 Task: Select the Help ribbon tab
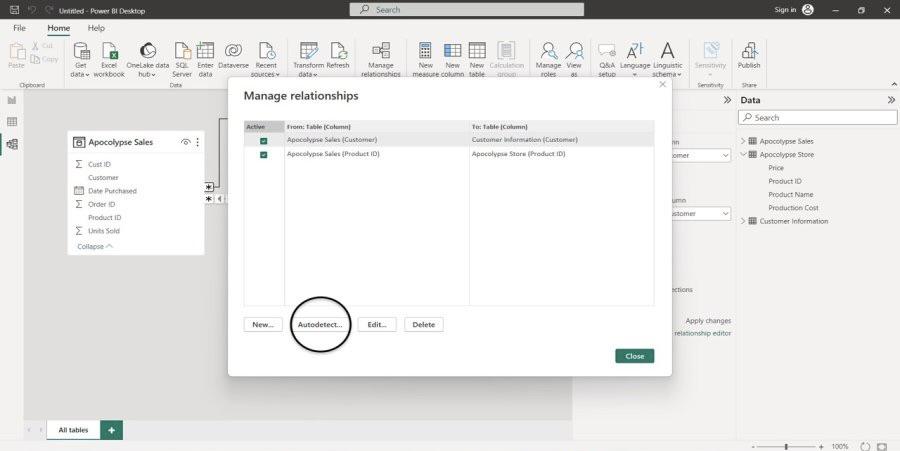[x=96, y=28]
